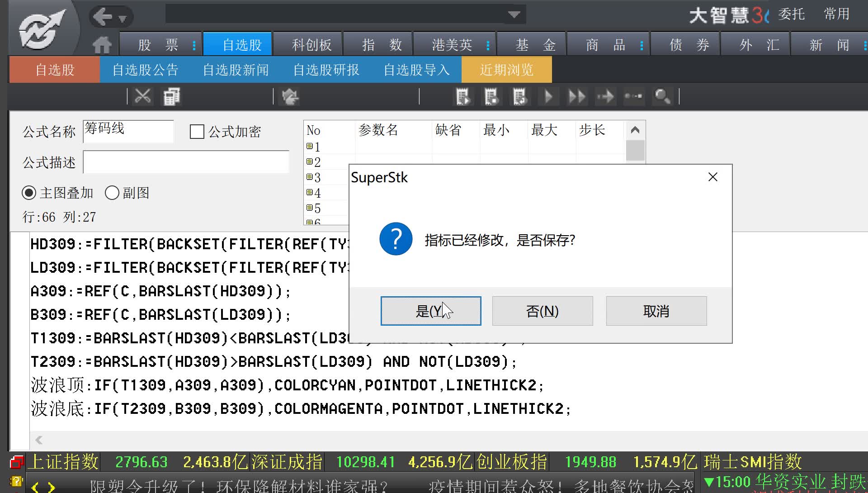
Task: Open the back history dropdown arrow
Action: tap(123, 19)
